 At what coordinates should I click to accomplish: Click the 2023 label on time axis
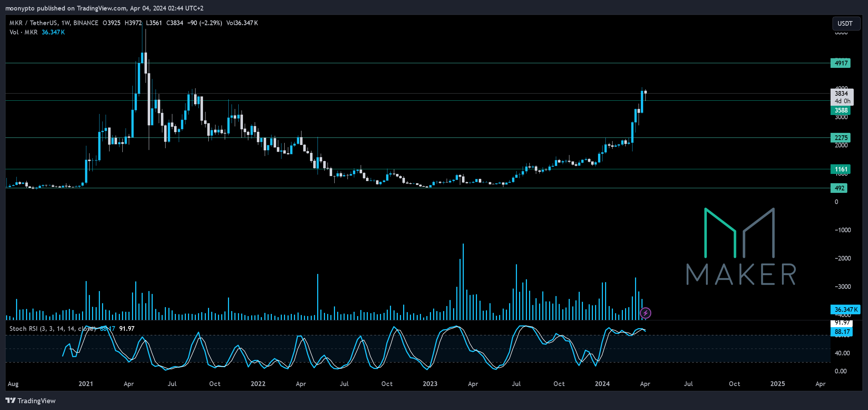[x=430, y=384]
